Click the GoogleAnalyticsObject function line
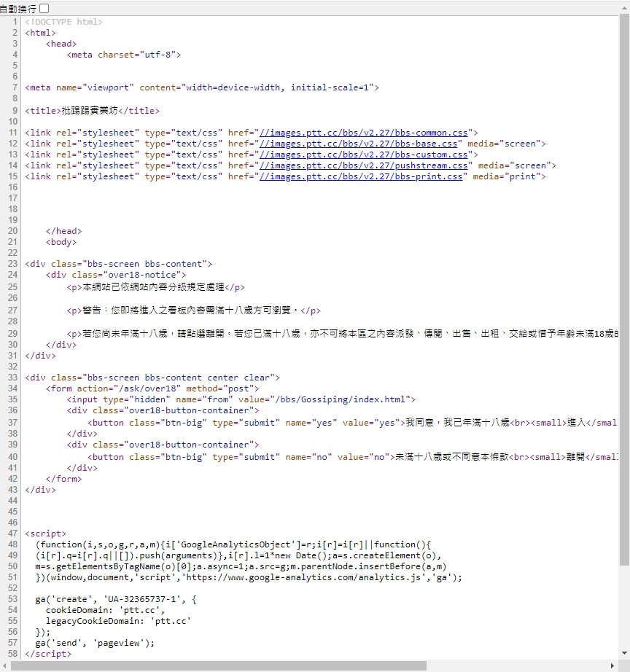Image resolution: width=630 pixels, height=672 pixels. (x=233, y=544)
